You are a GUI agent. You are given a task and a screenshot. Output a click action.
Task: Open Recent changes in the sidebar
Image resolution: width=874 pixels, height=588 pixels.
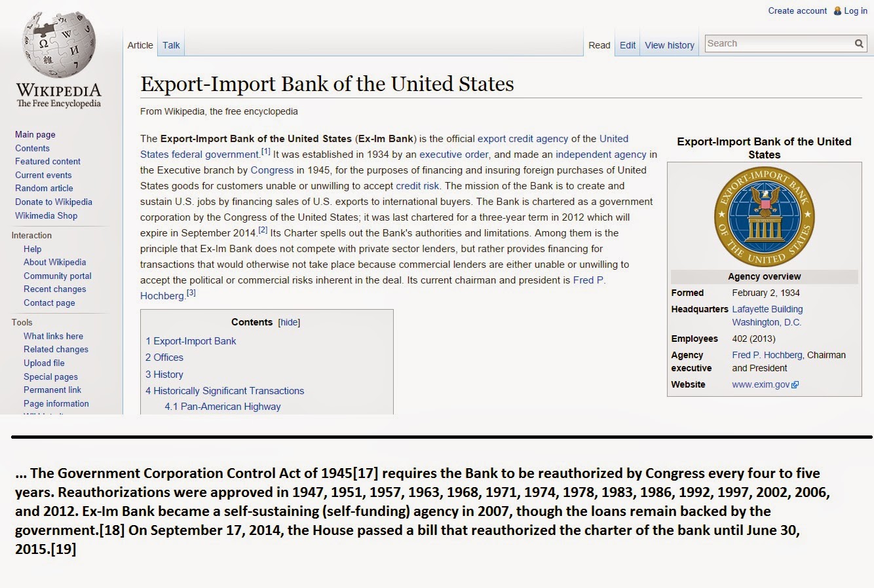point(55,289)
